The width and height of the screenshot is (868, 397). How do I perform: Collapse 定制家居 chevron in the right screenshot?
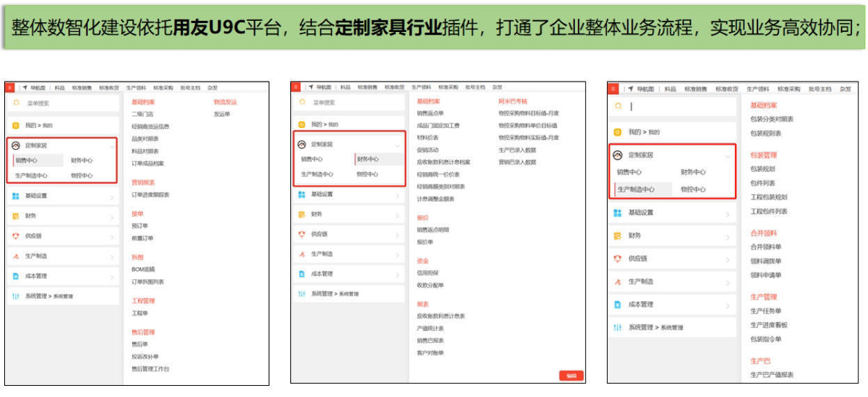pyautogui.click(x=727, y=156)
